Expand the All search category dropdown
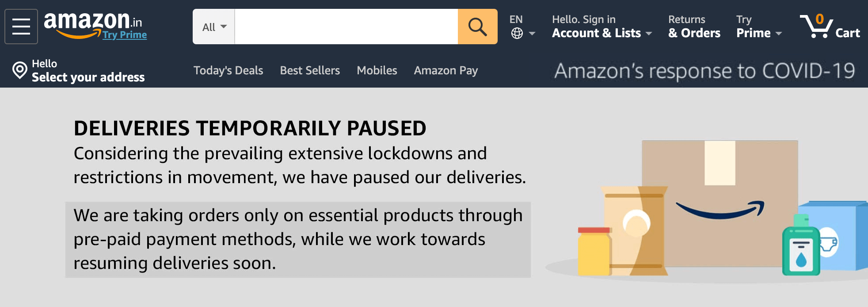This screenshot has height=307, width=868. coord(214,27)
